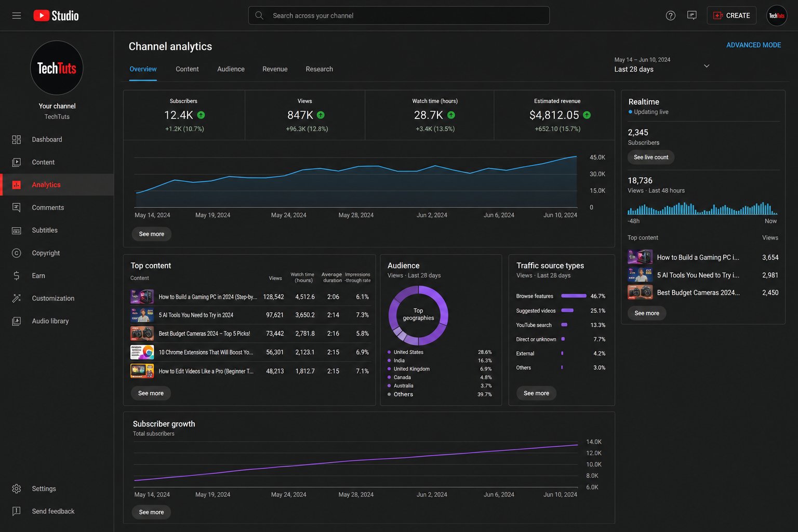
Task: Click the Direct or unknown traffic row
Action: pyautogui.click(x=561, y=339)
